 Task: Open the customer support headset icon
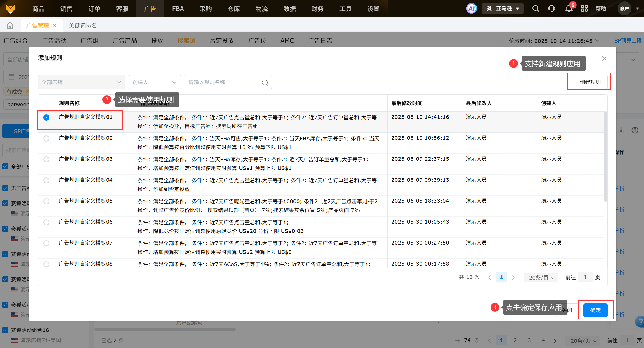551,8
